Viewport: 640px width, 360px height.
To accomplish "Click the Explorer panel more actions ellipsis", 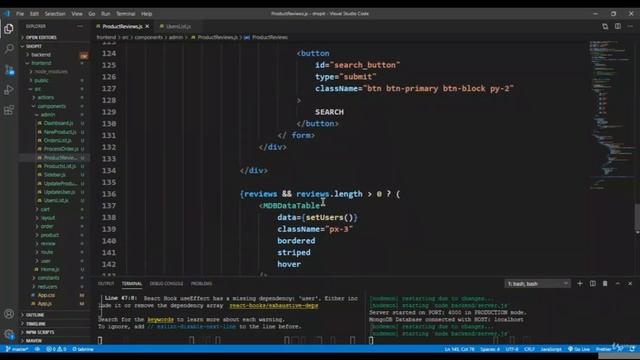I will 80,26.
